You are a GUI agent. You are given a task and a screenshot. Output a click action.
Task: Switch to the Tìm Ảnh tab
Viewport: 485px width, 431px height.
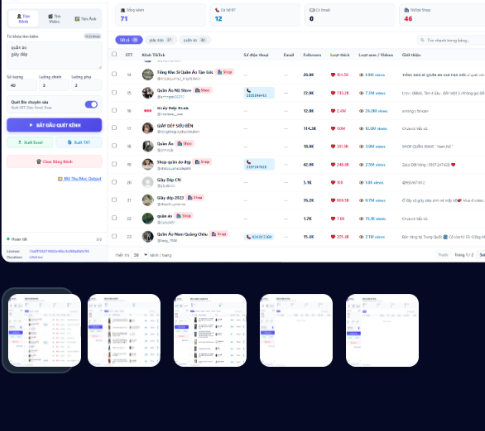[x=85, y=19]
